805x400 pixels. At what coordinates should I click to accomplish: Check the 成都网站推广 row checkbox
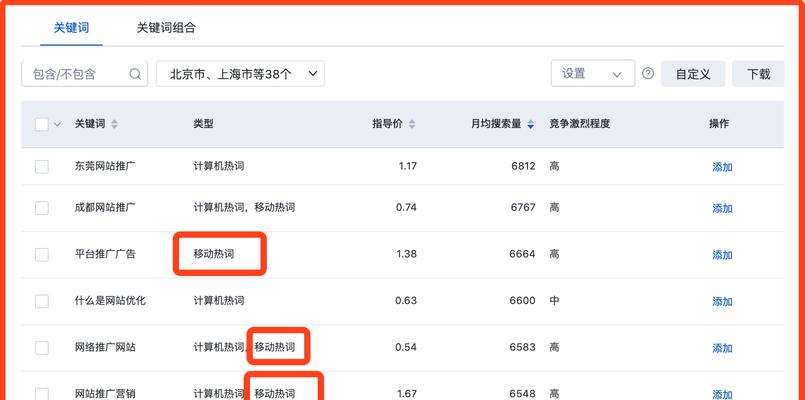(x=42, y=208)
